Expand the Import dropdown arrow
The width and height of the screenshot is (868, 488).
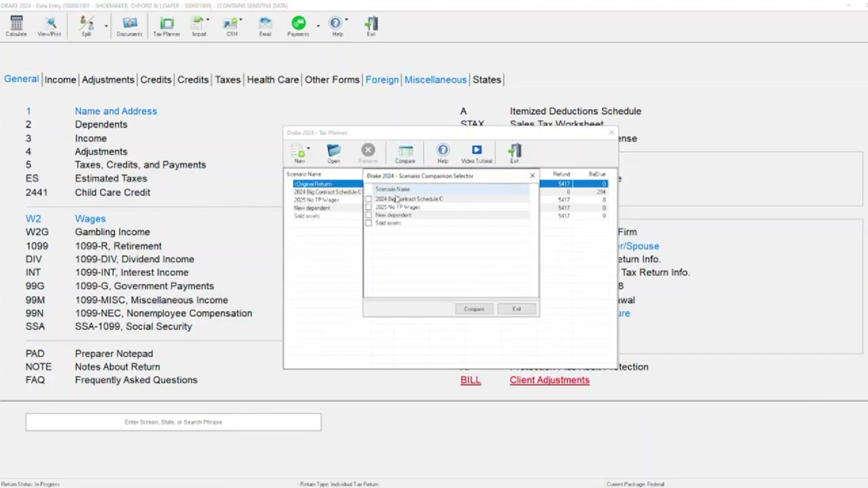[x=208, y=20]
